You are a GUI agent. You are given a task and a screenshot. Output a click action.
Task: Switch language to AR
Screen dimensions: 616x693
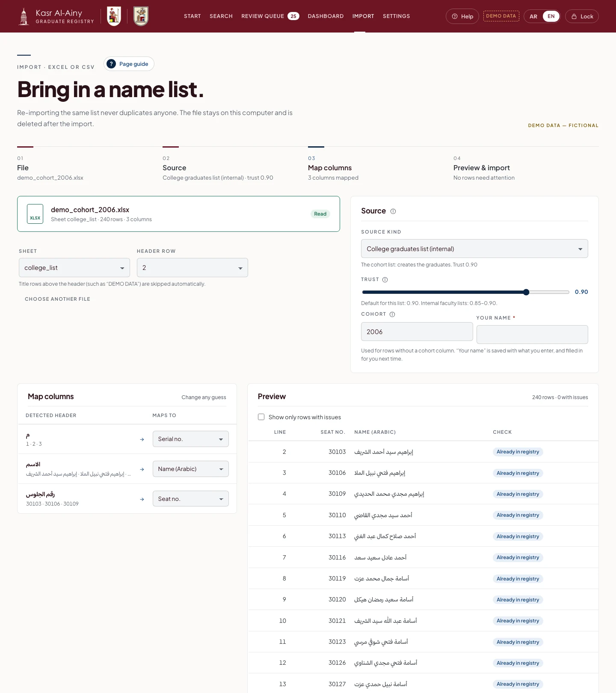533,17
